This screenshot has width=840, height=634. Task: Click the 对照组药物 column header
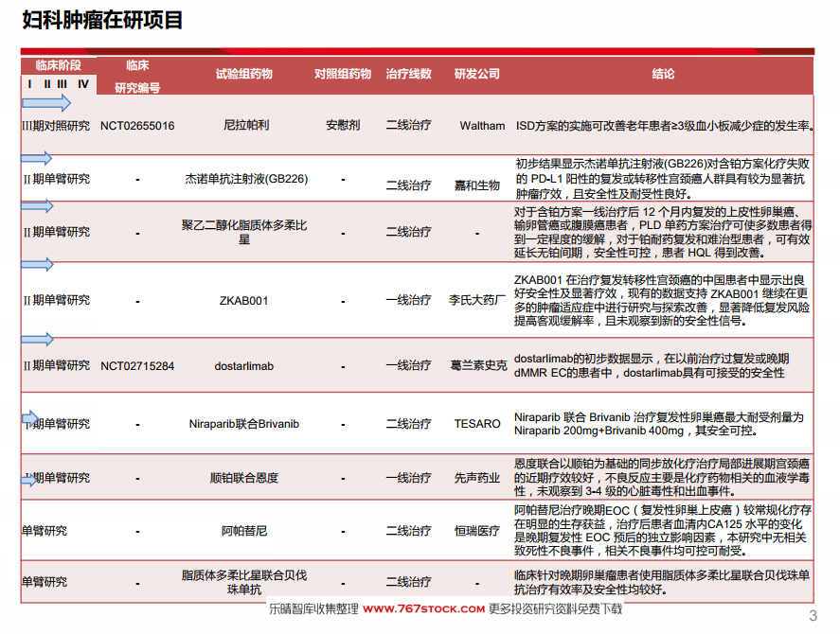pyautogui.click(x=343, y=74)
